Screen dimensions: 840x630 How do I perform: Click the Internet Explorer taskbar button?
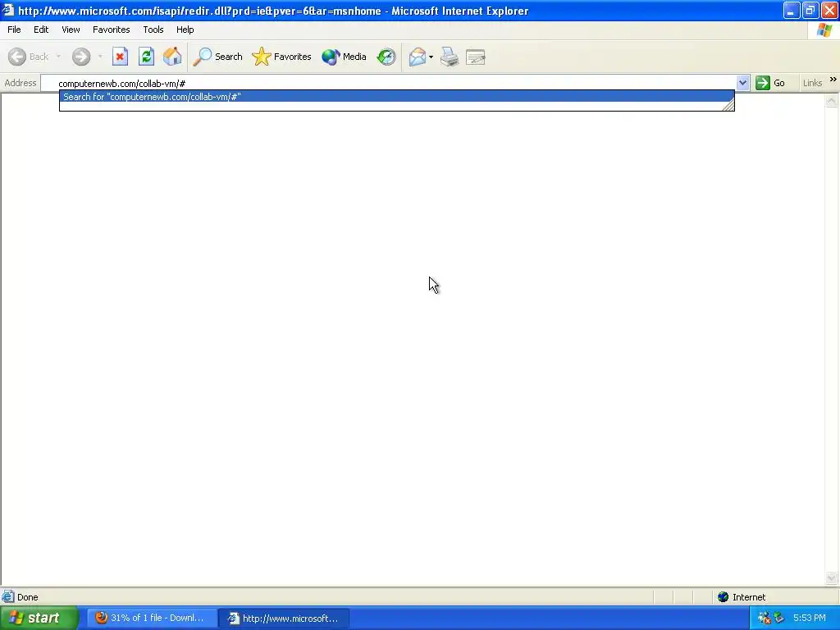click(284, 618)
